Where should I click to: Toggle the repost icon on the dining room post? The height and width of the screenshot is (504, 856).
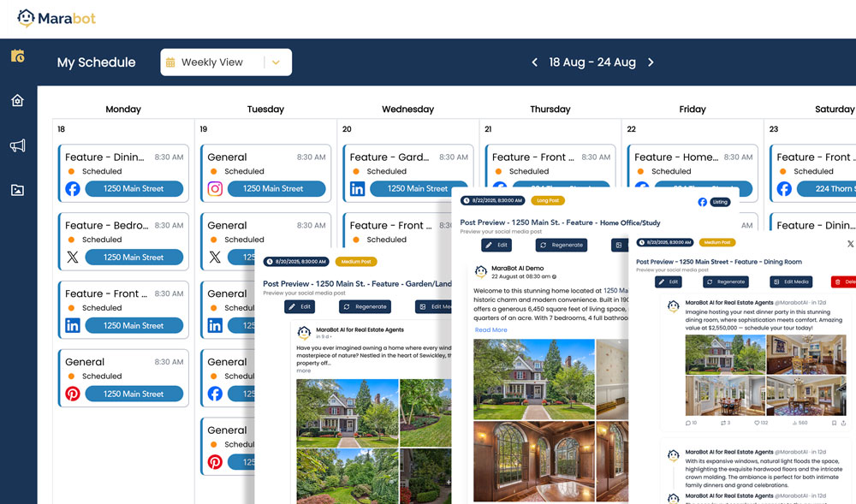722,422
